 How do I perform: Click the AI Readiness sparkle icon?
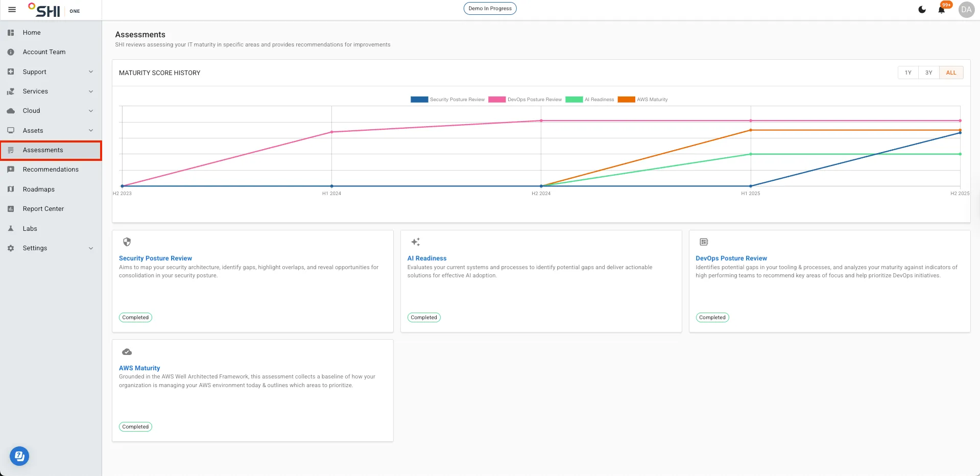pos(416,242)
